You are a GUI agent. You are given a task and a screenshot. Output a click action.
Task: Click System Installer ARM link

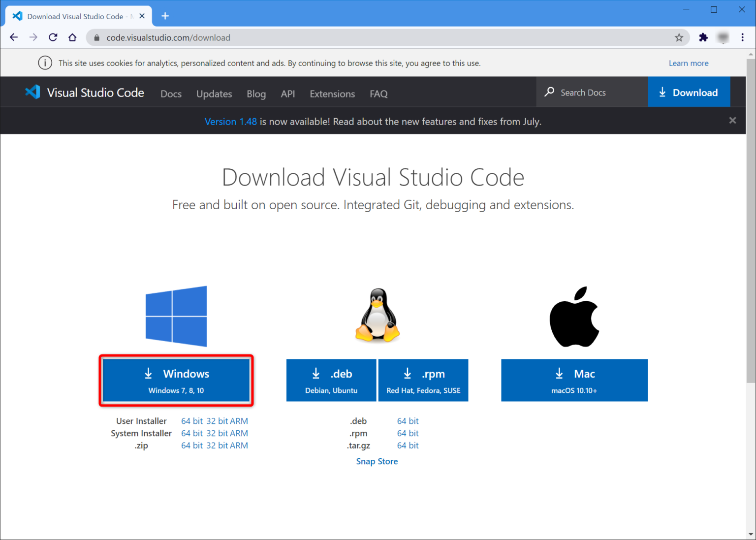pyautogui.click(x=239, y=433)
